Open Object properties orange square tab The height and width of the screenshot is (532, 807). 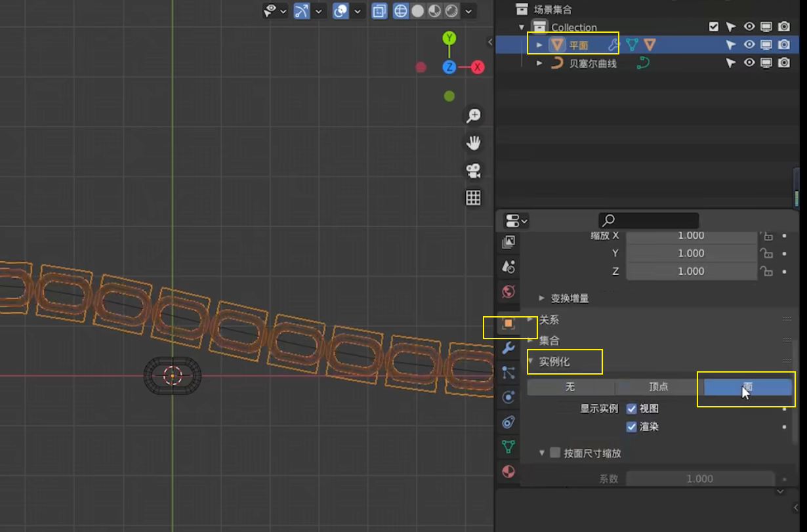click(508, 323)
